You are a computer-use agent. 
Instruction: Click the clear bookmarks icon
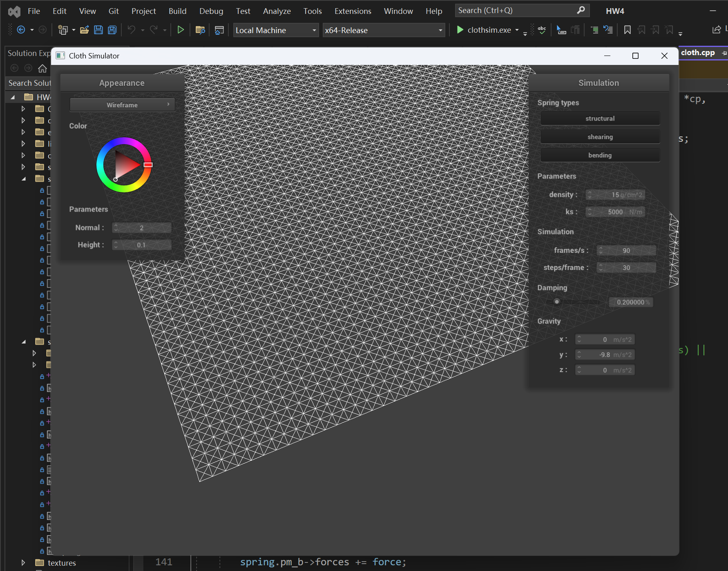[669, 30]
